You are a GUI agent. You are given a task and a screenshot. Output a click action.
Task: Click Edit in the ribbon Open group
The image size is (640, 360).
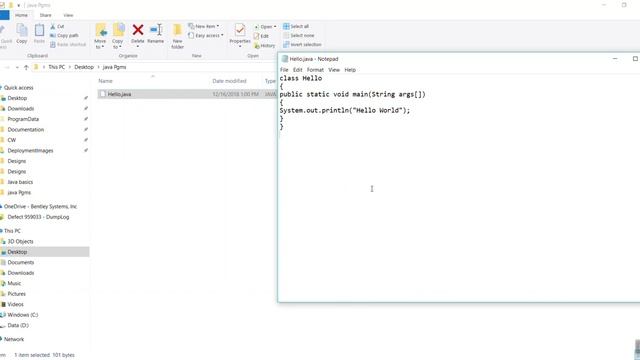[x=261, y=36]
